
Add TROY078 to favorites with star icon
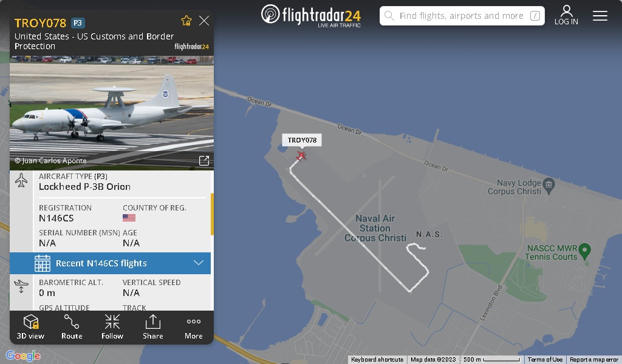click(186, 21)
